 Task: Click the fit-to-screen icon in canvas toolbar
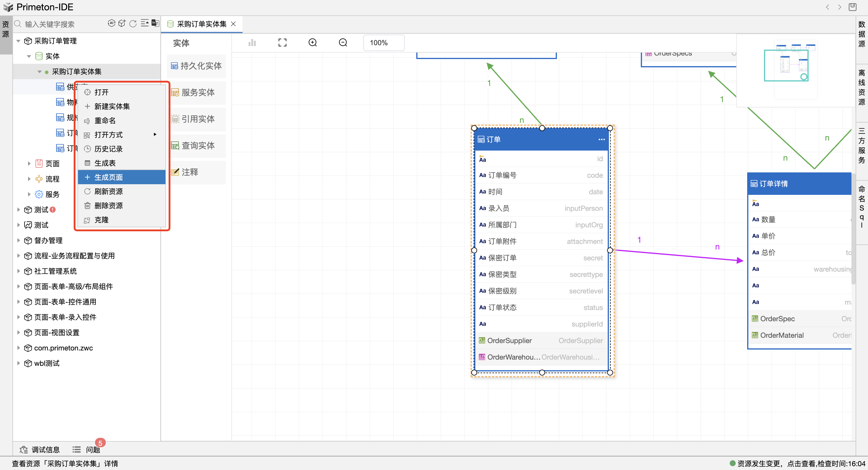click(x=282, y=43)
